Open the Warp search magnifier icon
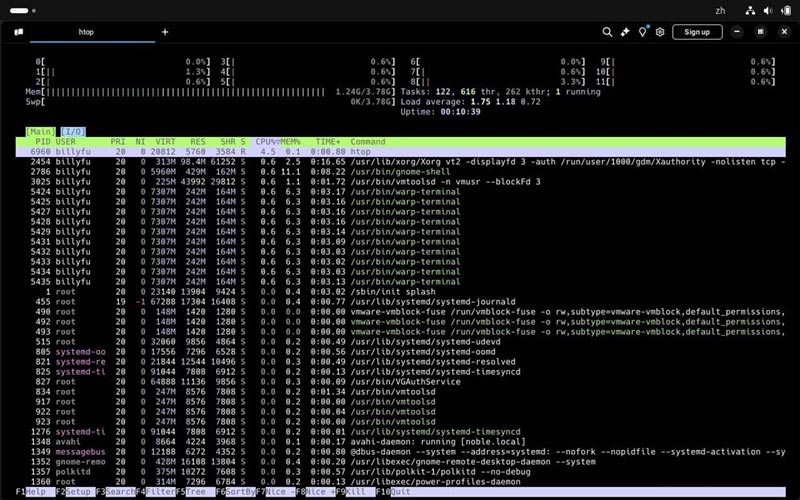The width and height of the screenshot is (800, 500). click(x=607, y=32)
